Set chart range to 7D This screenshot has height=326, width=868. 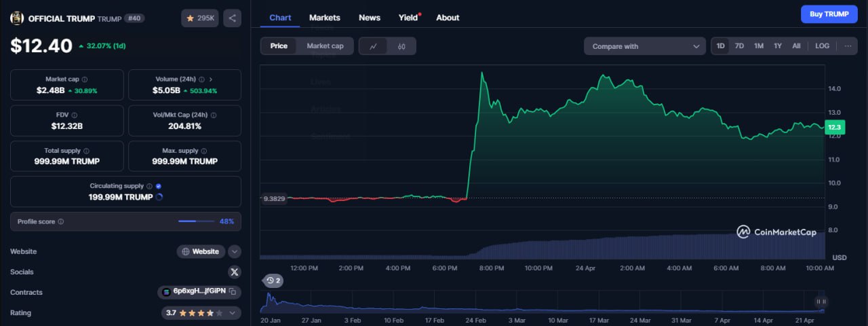(x=740, y=46)
